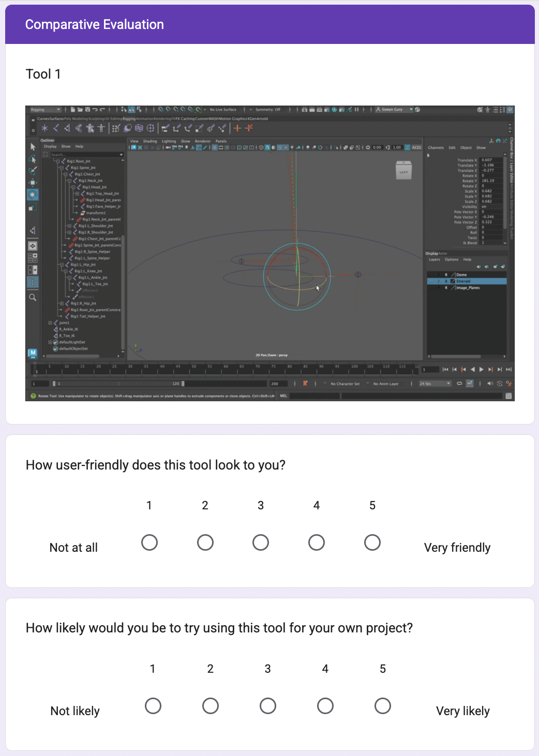
Task: Open the 24 fps frame rate dropdown
Action: tap(435, 384)
